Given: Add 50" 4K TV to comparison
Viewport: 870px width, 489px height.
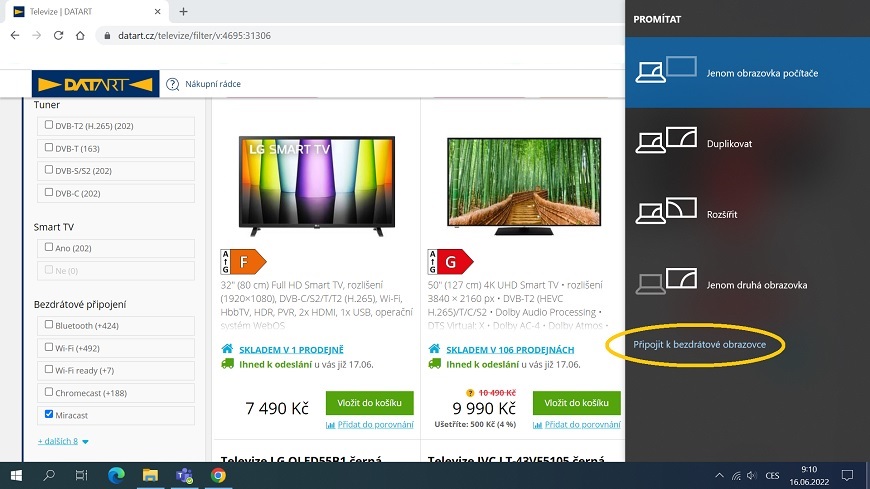Looking at the screenshot, I should coord(577,425).
